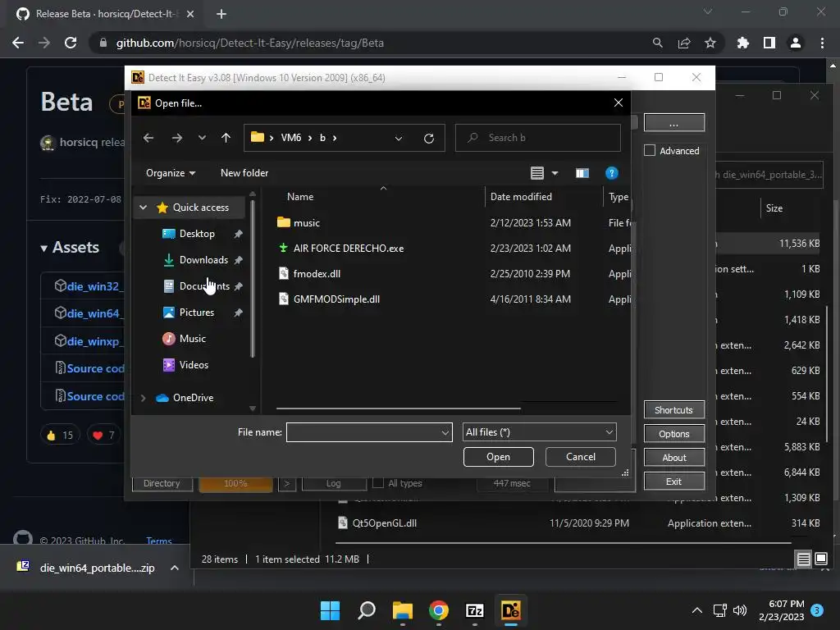
Task: Add thumbs up reaction 15
Action: pyautogui.click(x=60, y=435)
